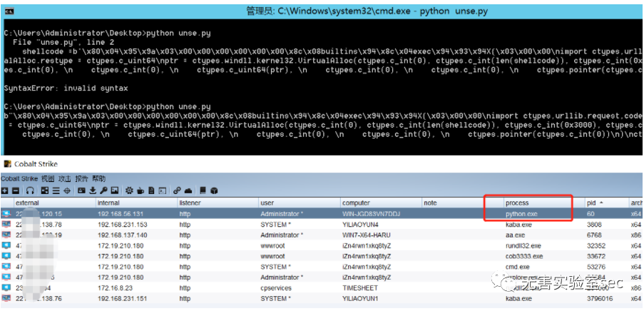
Task: Click the coffee cup Java applet icon
Action: point(140,190)
